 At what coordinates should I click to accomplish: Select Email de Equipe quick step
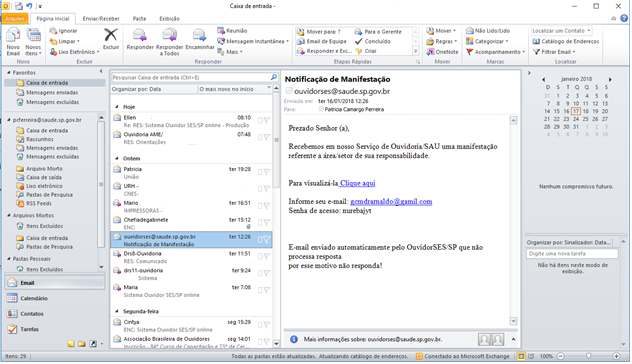click(x=322, y=41)
